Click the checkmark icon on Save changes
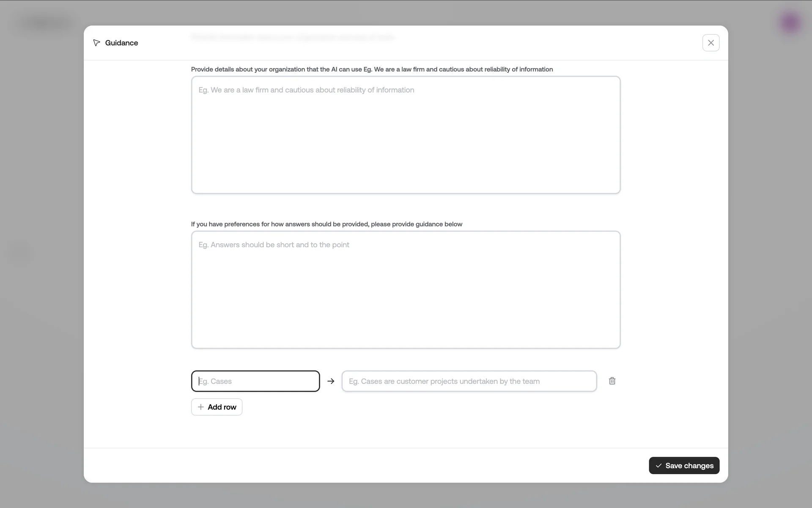This screenshot has height=508, width=812. click(658, 466)
